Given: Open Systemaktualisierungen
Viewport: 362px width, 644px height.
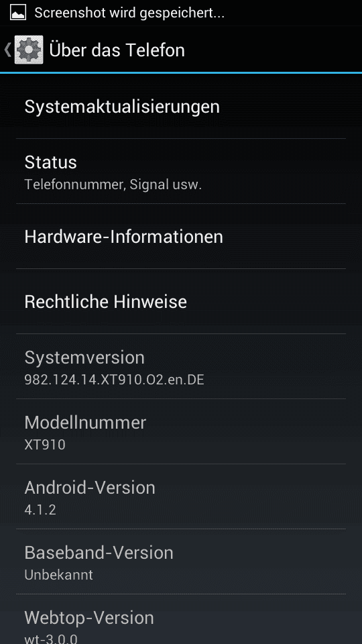Looking at the screenshot, I should [x=181, y=107].
